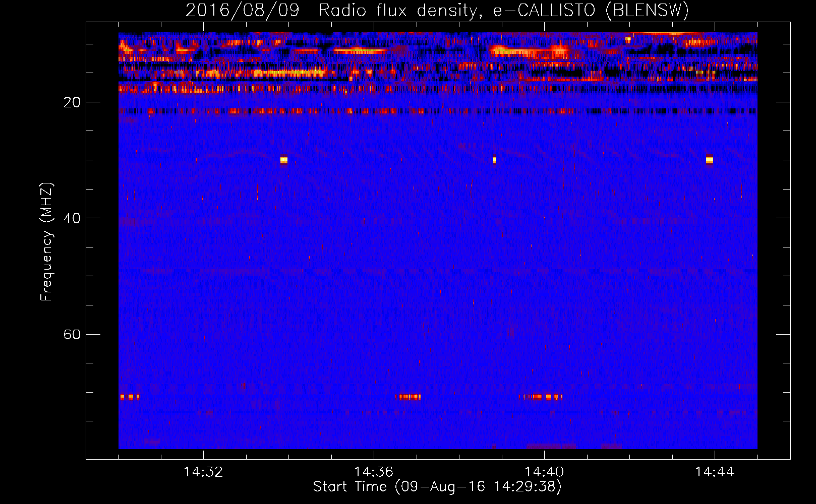Click the 14:36 time tick label
Viewport: 816px width, 504px height.
click(x=374, y=472)
